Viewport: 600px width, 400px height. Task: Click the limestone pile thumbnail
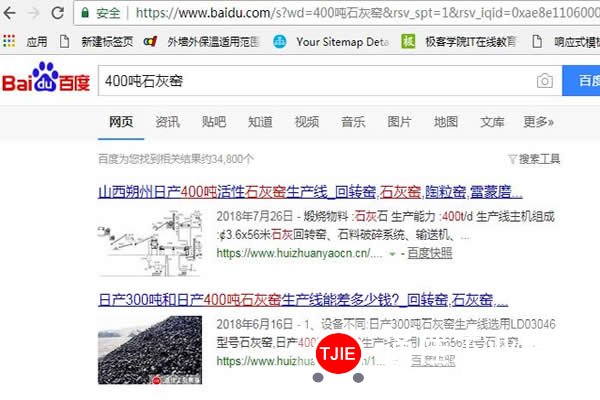150,350
